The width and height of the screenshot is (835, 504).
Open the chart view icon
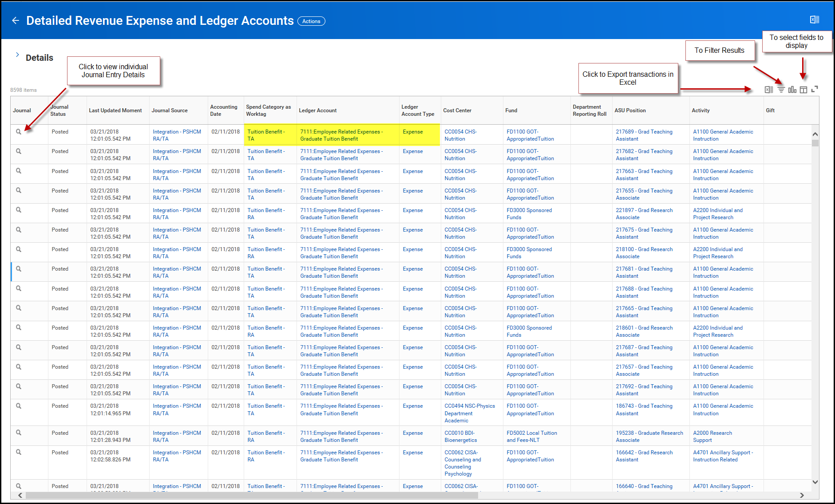(x=792, y=90)
